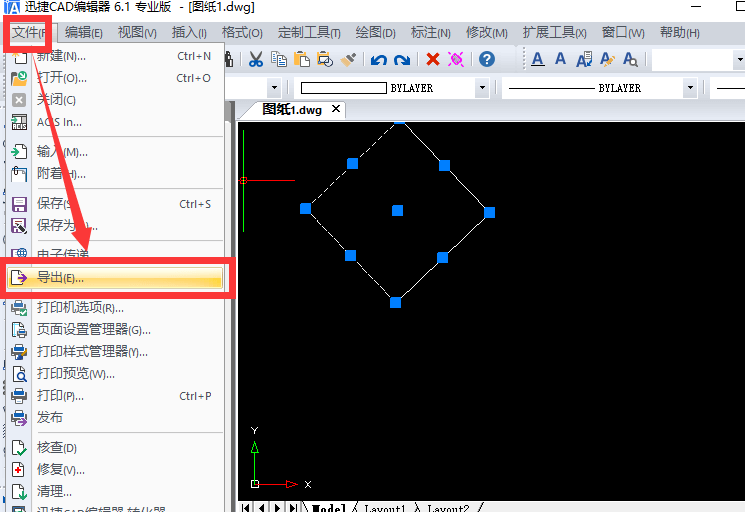This screenshot has width=745, height=512.
Task: Click the center grip of the diamond
Action: pos(398,210)
